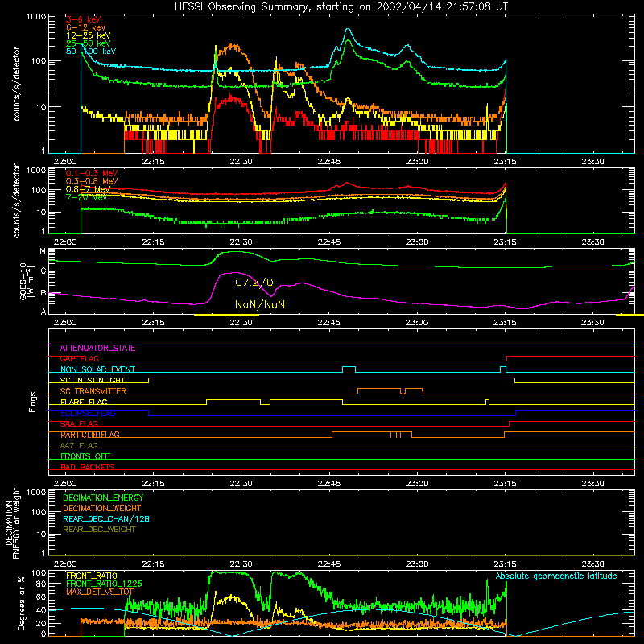Viewport: 644px width, 644px height.
Task: Click the yellow flare interval bar below the GOES plot
Action: point(226,315)
